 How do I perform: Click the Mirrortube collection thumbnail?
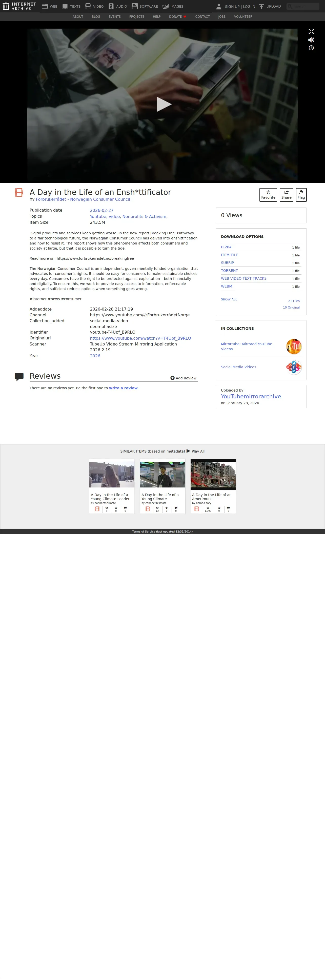294,346
